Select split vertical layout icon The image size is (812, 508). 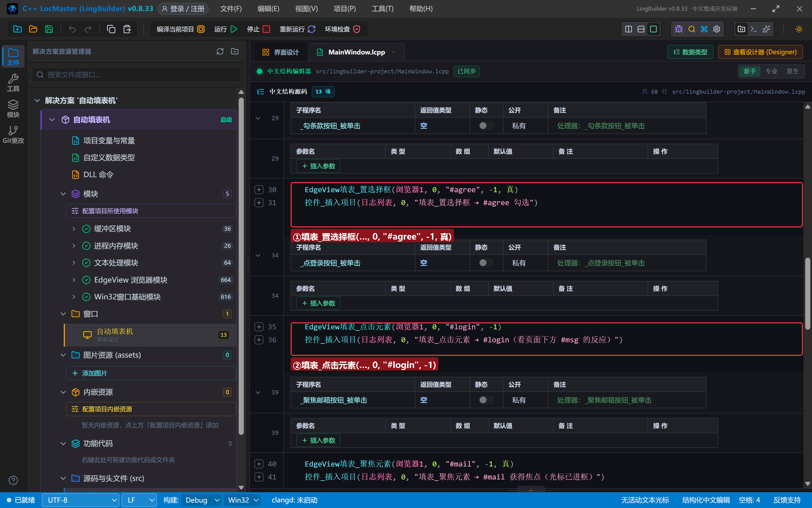[629, 29]
